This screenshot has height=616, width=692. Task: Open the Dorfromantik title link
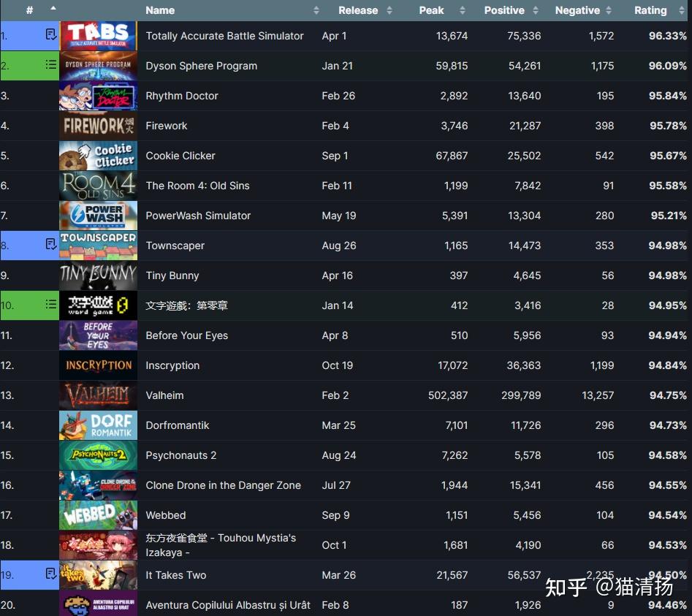click(x=178, y=425)
